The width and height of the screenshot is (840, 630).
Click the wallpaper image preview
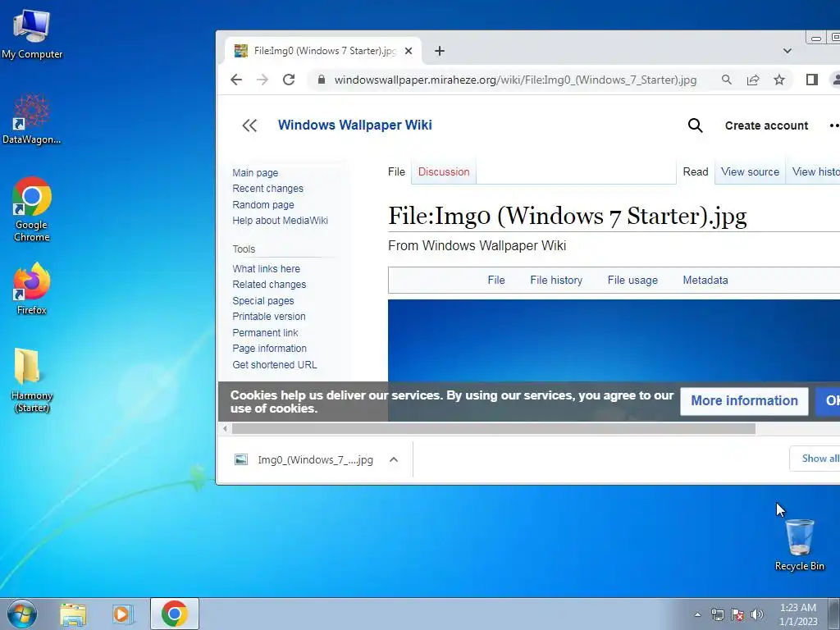click(614, 340)
